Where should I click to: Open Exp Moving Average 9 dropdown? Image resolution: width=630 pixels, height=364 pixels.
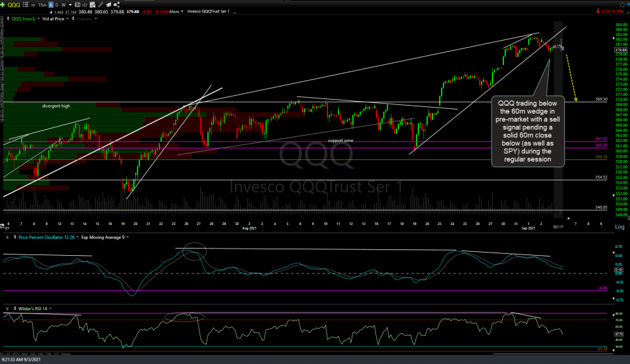[x=128, y=237]
